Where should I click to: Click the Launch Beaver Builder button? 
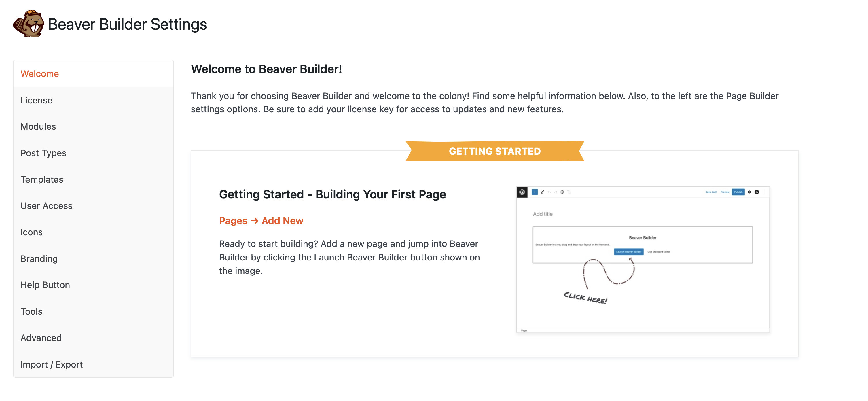[x=629, y=252]
